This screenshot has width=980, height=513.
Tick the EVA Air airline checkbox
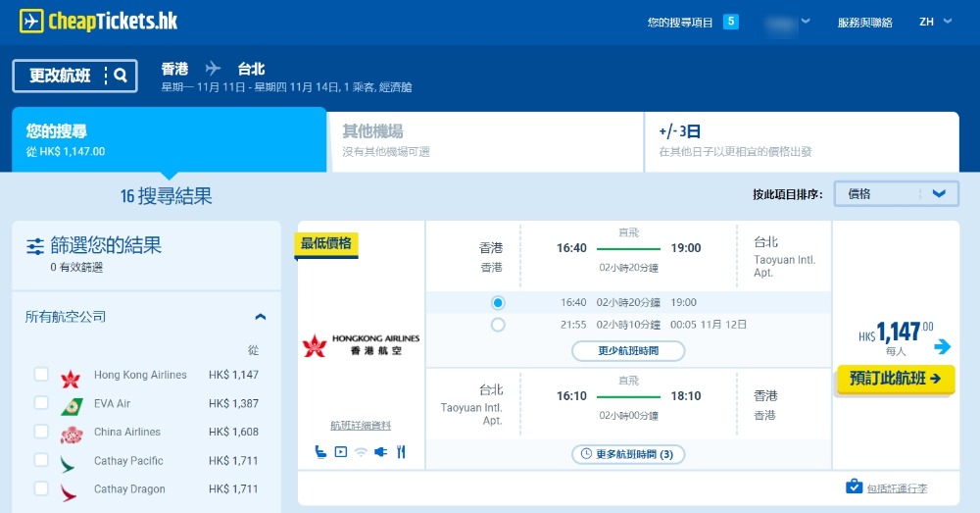[x=41, y=403]
